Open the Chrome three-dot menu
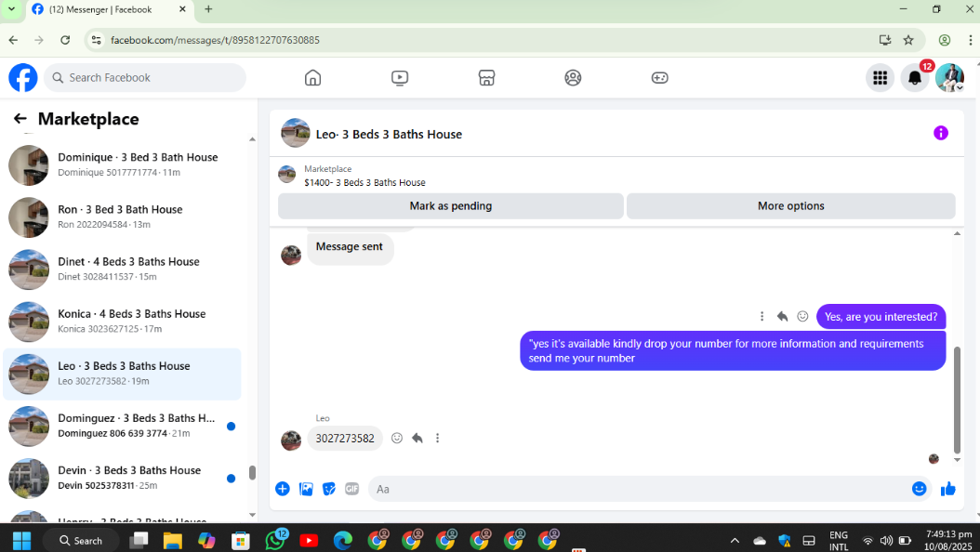This screenshot has width=980, height=552. pyautogui.click(x=970, y=40)
